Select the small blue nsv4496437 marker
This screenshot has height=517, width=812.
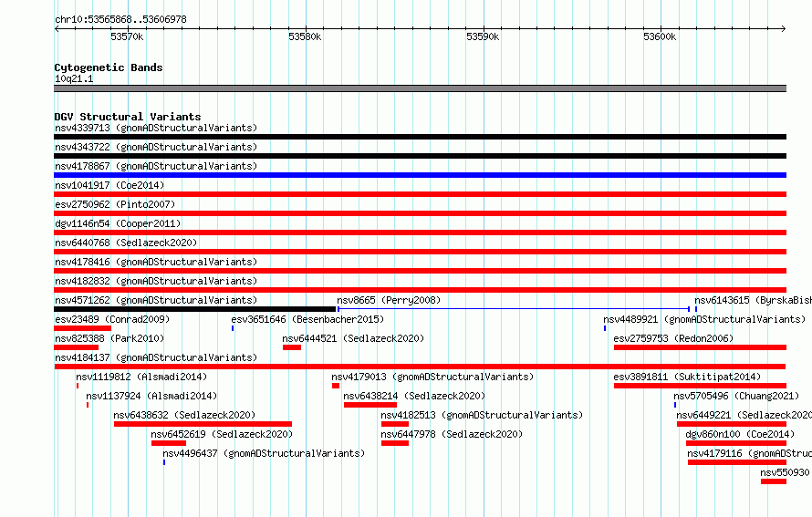164,462
